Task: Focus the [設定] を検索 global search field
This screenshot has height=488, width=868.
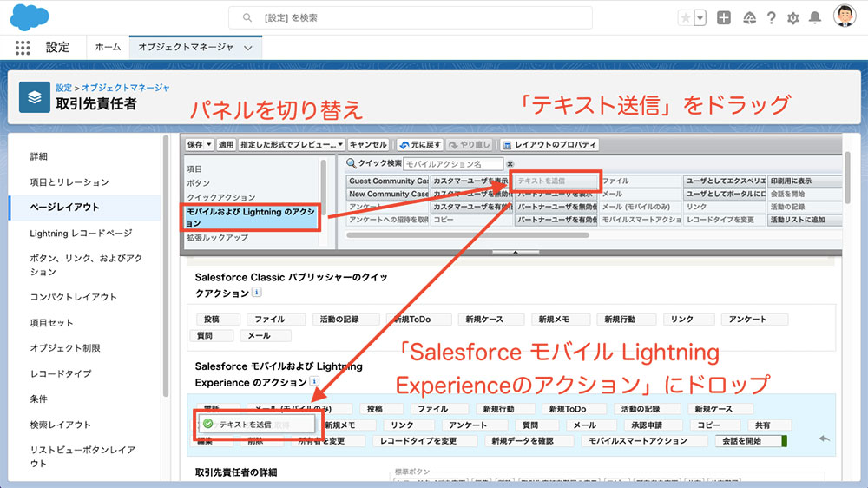Action: (411, 17)
